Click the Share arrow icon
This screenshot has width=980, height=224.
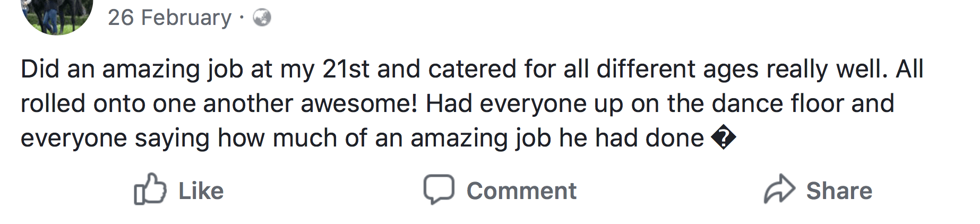pyautogui.click(x=779, y=189)
